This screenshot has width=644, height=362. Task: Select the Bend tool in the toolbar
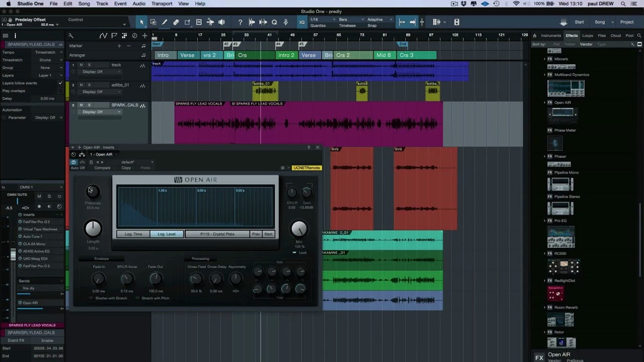[210, 22]
